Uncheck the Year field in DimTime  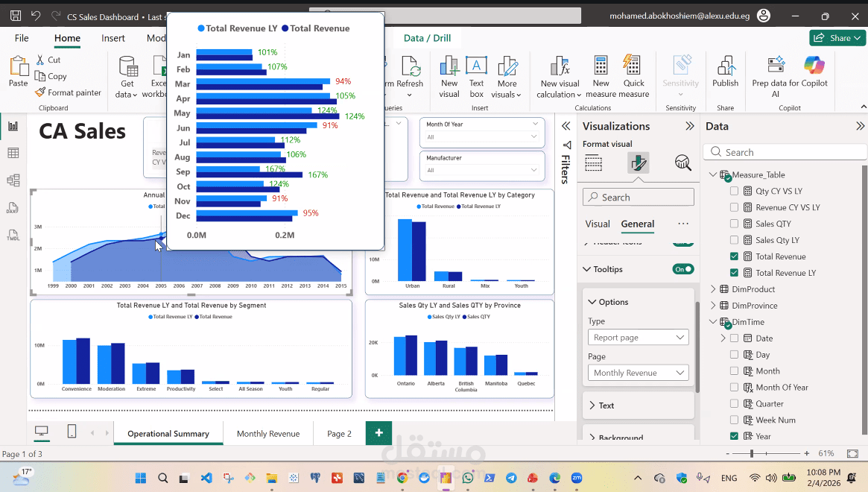click(x=734, y=436)
